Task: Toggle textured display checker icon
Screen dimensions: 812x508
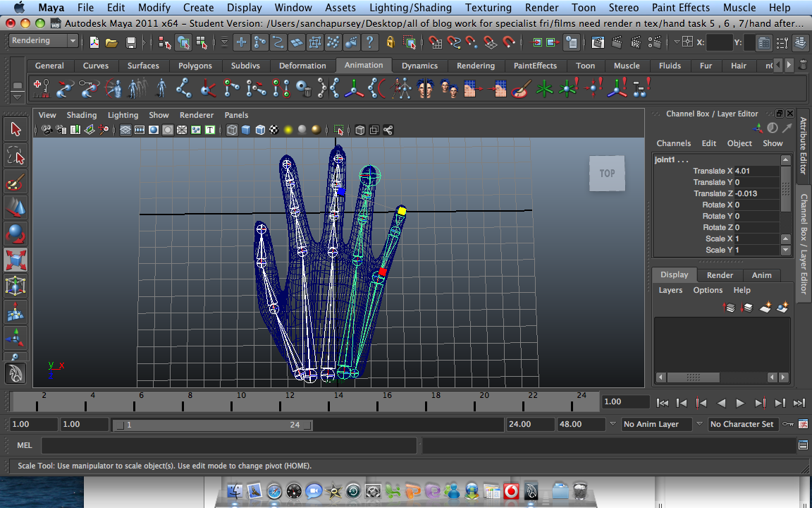Action: 274,130
